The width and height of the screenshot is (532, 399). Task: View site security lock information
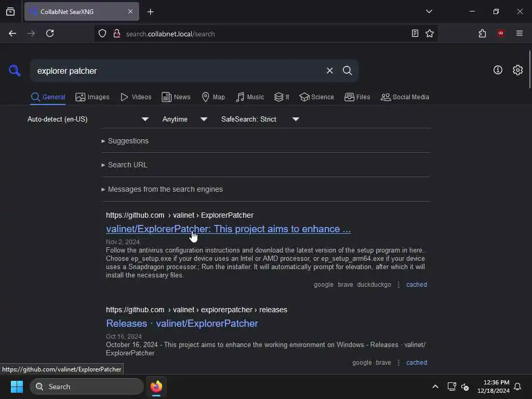pos(117,34)
